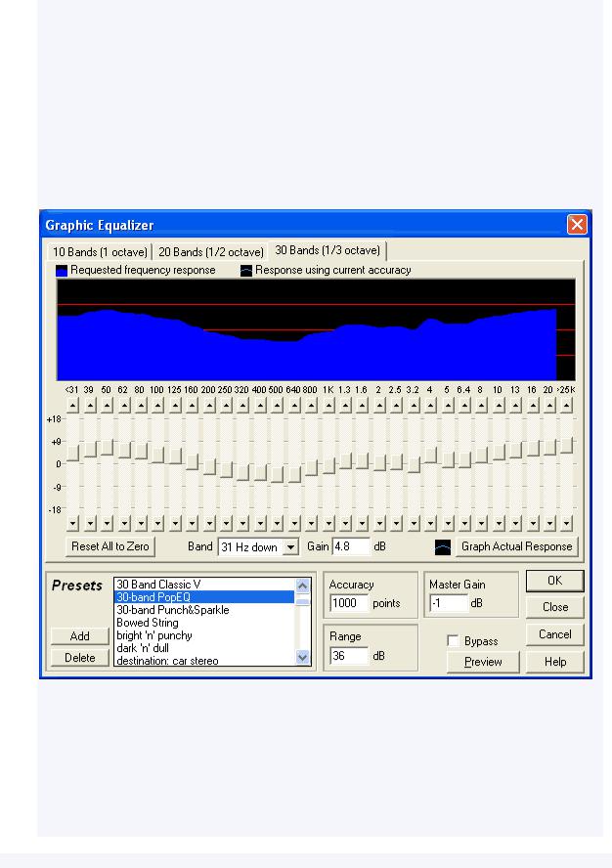Click the <31 band slider thumb
The image size is (612, 868).
click(72, 453)
